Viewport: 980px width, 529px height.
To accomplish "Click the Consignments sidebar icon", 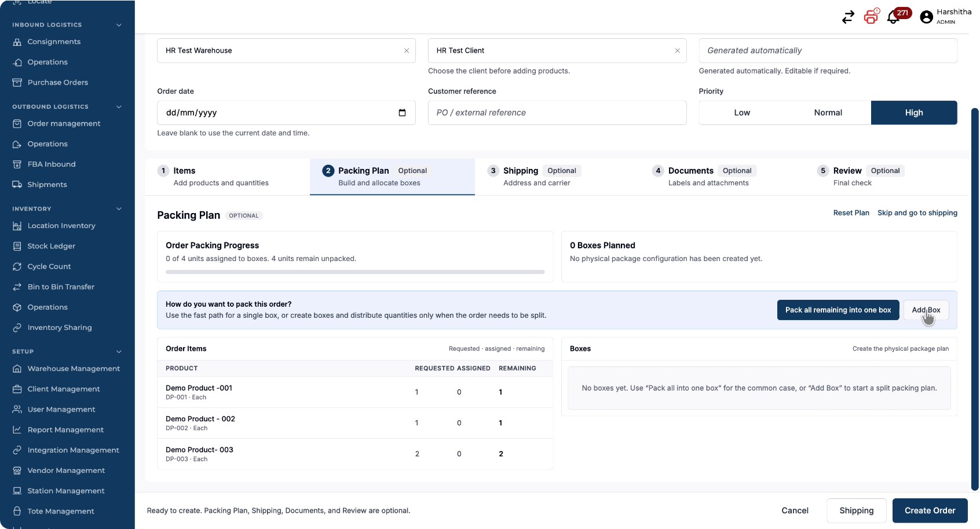I will click(17, 42).
